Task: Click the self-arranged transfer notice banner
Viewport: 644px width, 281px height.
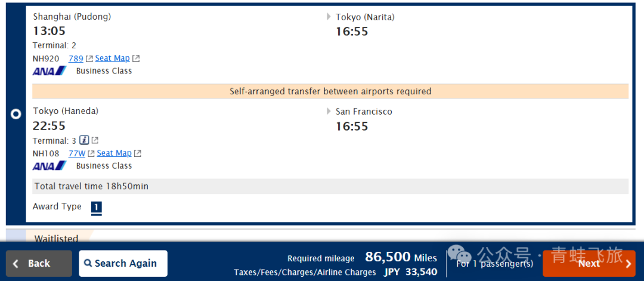Action: click(x=330, y=91)
